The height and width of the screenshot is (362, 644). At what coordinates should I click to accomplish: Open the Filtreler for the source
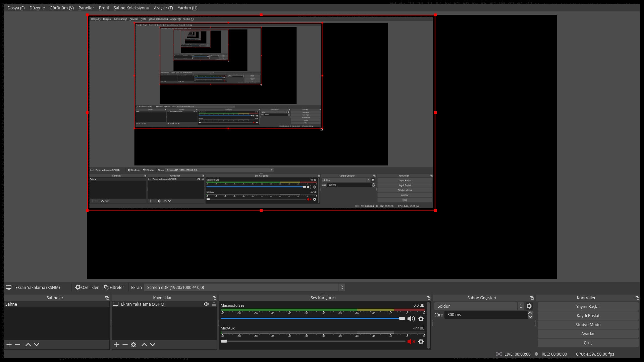(114, 287)
